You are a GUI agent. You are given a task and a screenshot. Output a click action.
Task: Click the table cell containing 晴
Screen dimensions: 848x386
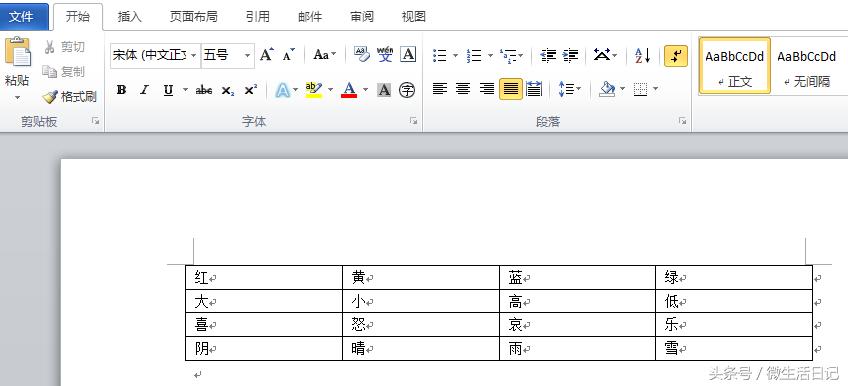click(421, 349)
